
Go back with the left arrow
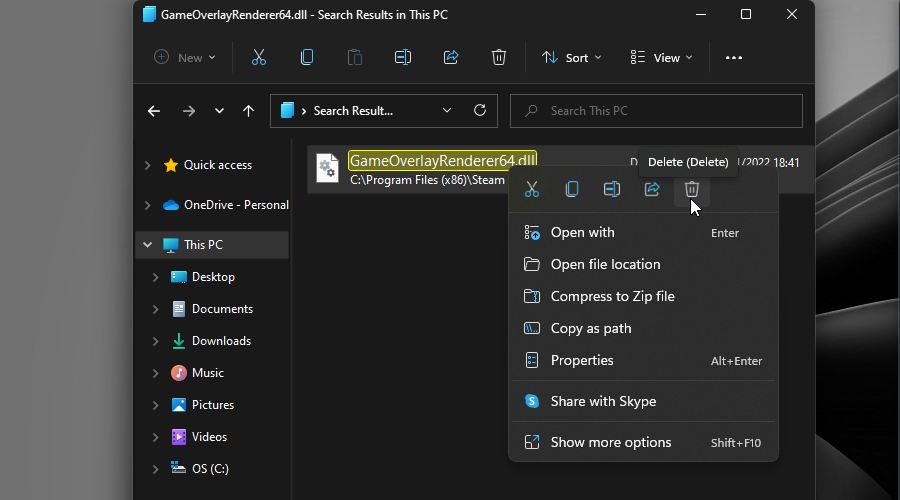[x=154, y=111]
